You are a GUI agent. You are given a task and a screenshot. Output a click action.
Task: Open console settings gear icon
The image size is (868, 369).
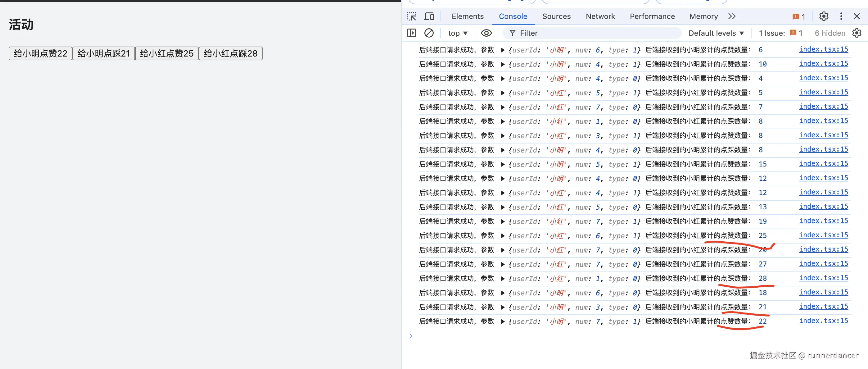(x=857, y=33)
